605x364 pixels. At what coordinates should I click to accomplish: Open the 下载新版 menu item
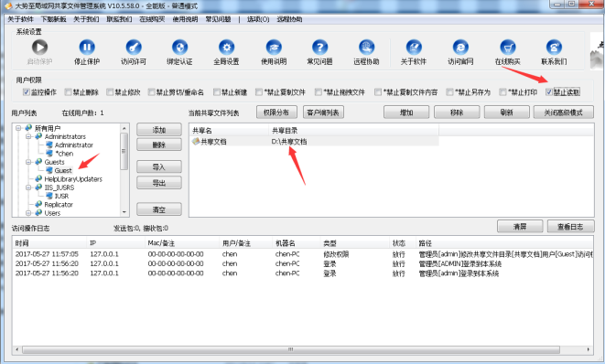54,19
